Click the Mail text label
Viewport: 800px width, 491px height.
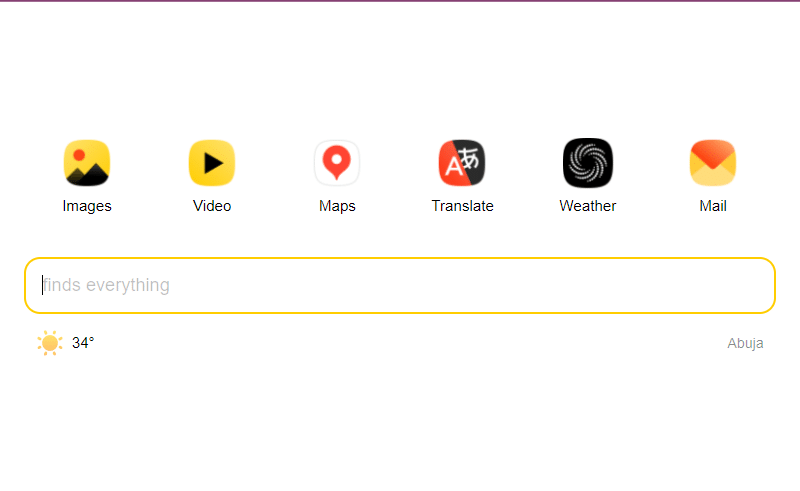coord(713,206)
